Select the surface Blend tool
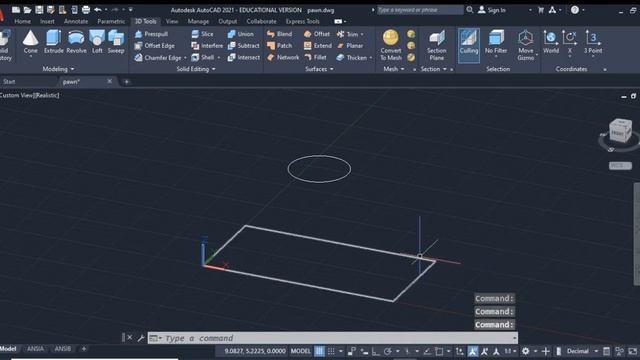 click(280, 34)
